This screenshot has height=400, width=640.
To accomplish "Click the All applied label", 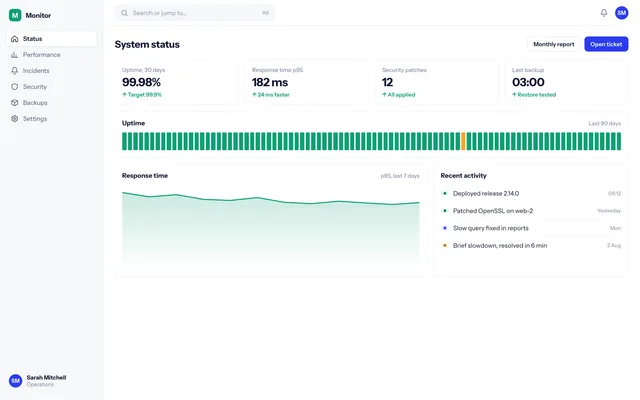I will click(x=398, y=95).
